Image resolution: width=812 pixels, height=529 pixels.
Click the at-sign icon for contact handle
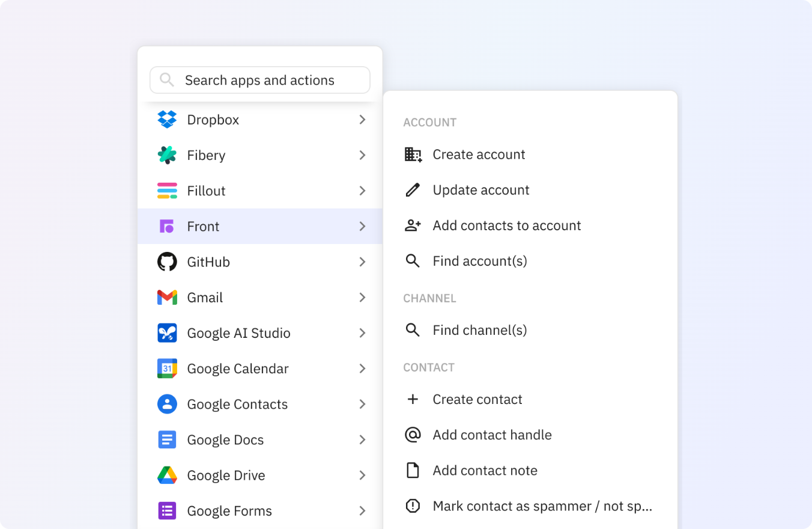413,435
